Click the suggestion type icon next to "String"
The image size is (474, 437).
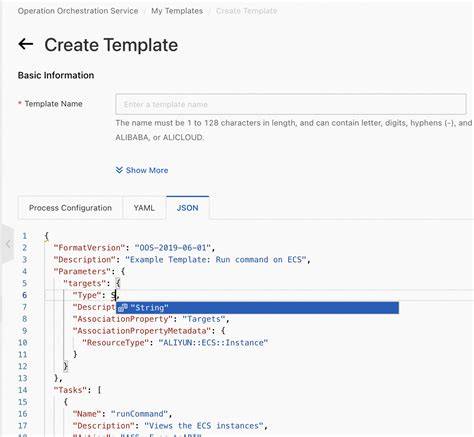point(122,308)
